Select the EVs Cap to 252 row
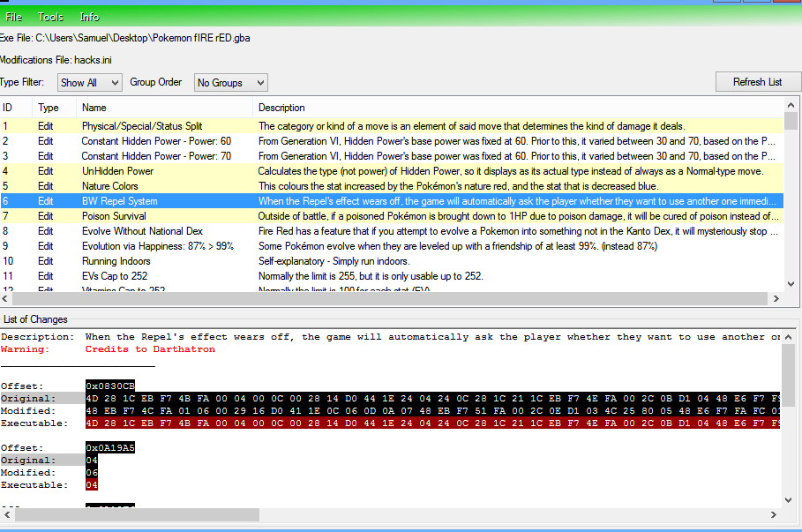The height and width of the screenshot is (532, 802). (115, 276)
